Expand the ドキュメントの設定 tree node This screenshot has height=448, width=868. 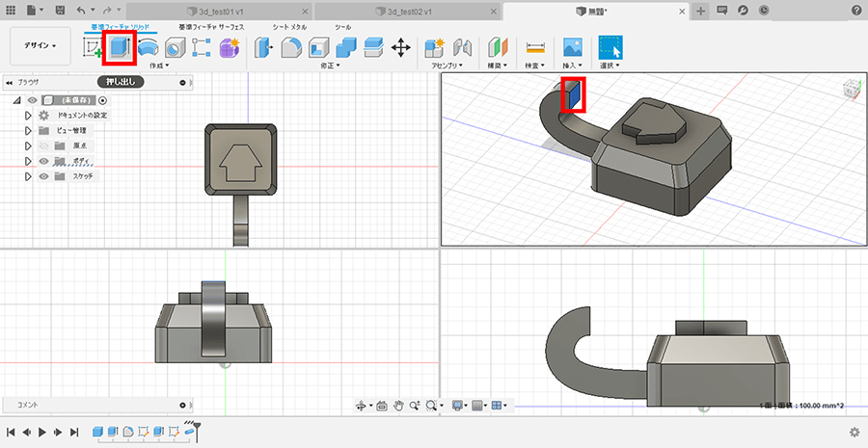point(29,116)
